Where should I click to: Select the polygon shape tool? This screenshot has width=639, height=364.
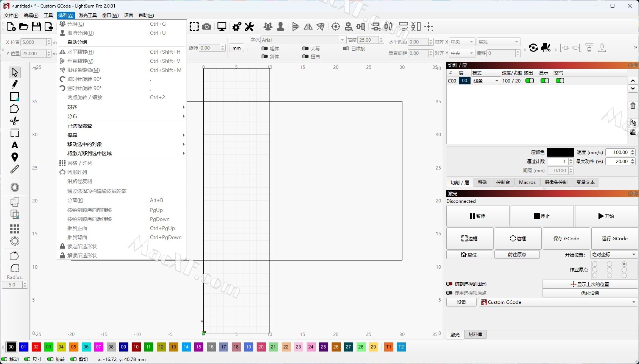[x=15, y=109]
